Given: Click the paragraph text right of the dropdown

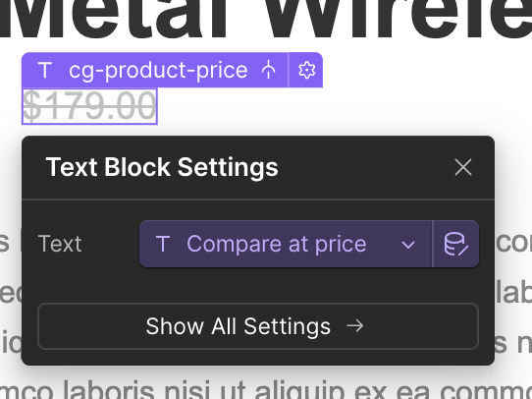Looking at the screenshot, I should (513, 243).
